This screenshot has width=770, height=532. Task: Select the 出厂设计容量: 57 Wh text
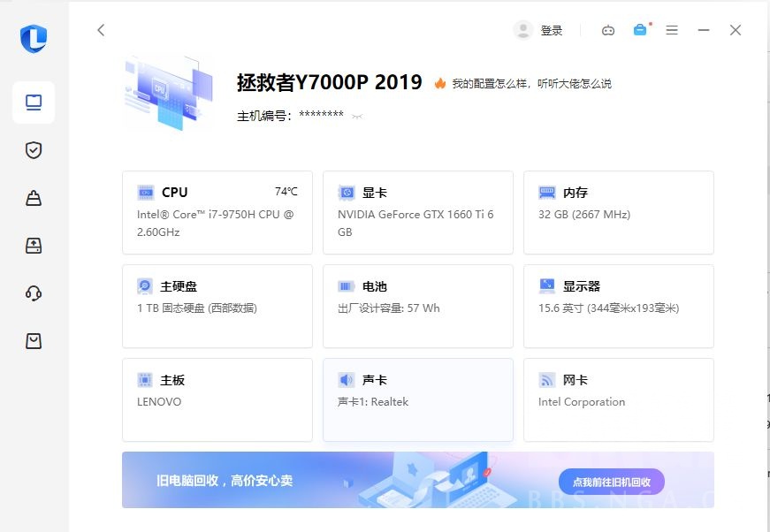tap(389, 308)
